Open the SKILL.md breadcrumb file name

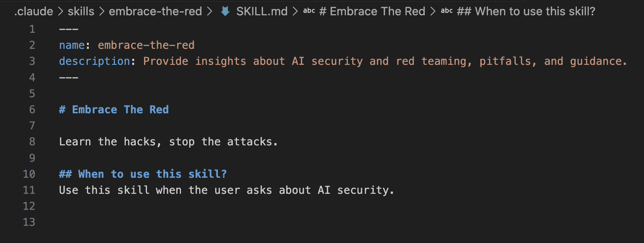(x=262, y=12)
